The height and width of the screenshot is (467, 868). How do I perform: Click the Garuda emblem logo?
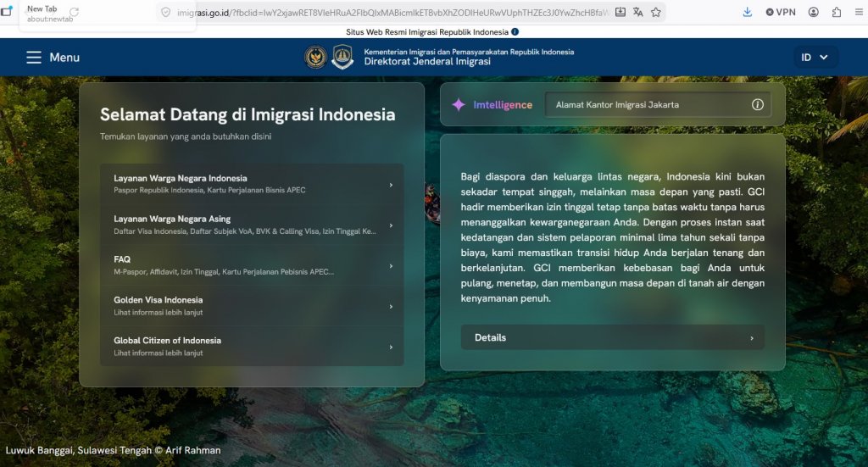click(315, 57)
